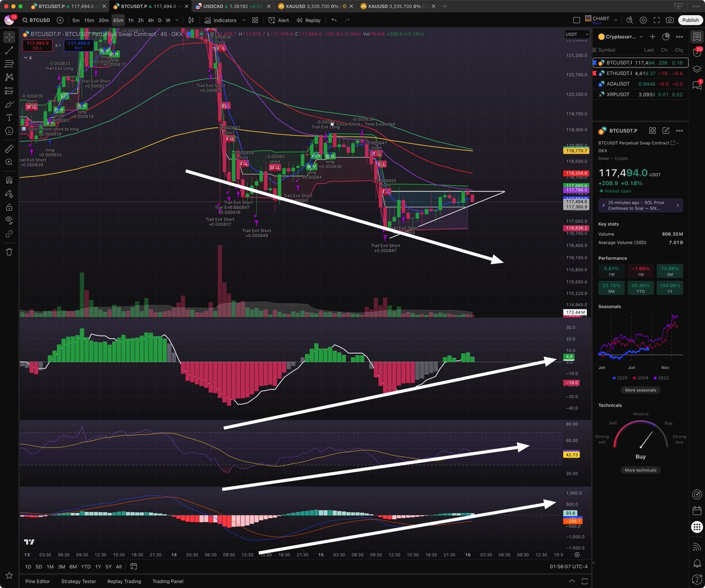Image resolution: width=705 pixels, height=588 pixels.
Task: Activate the zoom in tool
Action: coord(9,162)
